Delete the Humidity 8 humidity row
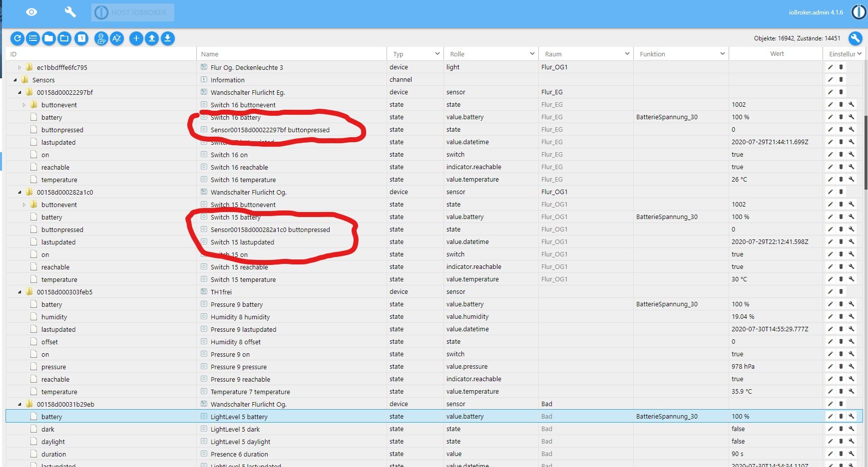This screenshot has height=467, width=868. (841, 316)
